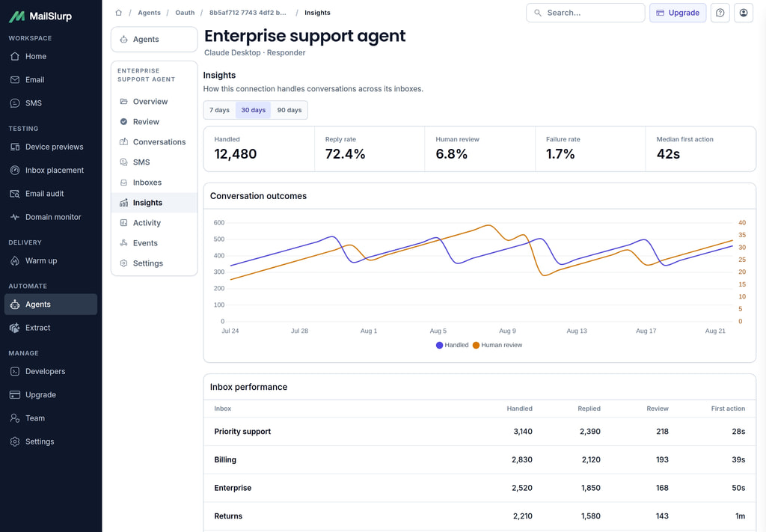Open the Home icon in sidebar

pyautogui.click(x=15, y=56)
